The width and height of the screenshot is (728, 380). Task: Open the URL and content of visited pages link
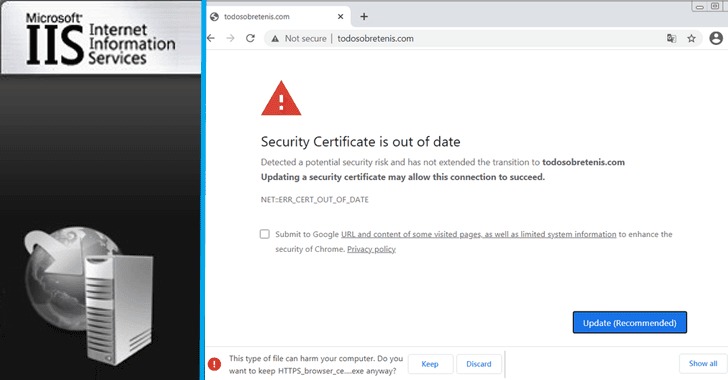[479, 234]
